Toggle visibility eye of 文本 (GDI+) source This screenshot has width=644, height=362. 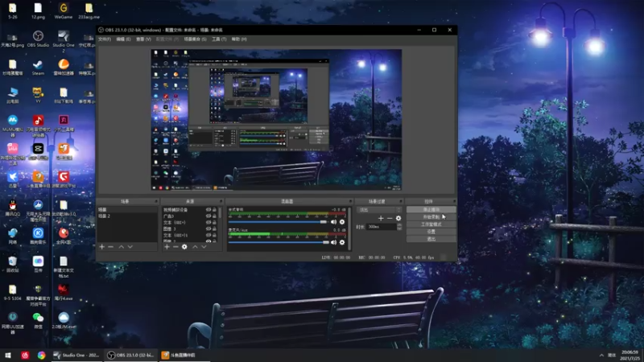(208, 223)
